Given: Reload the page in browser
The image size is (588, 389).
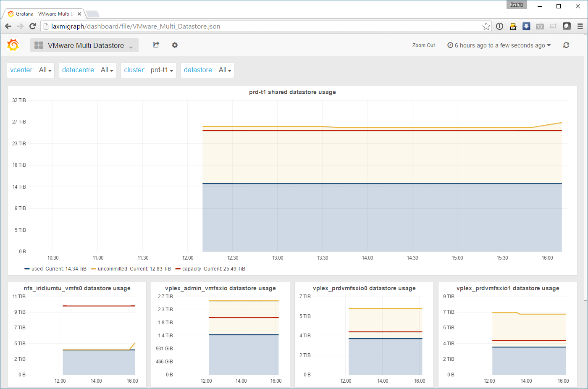Looking at the screenshot, I should pos(32,26).
